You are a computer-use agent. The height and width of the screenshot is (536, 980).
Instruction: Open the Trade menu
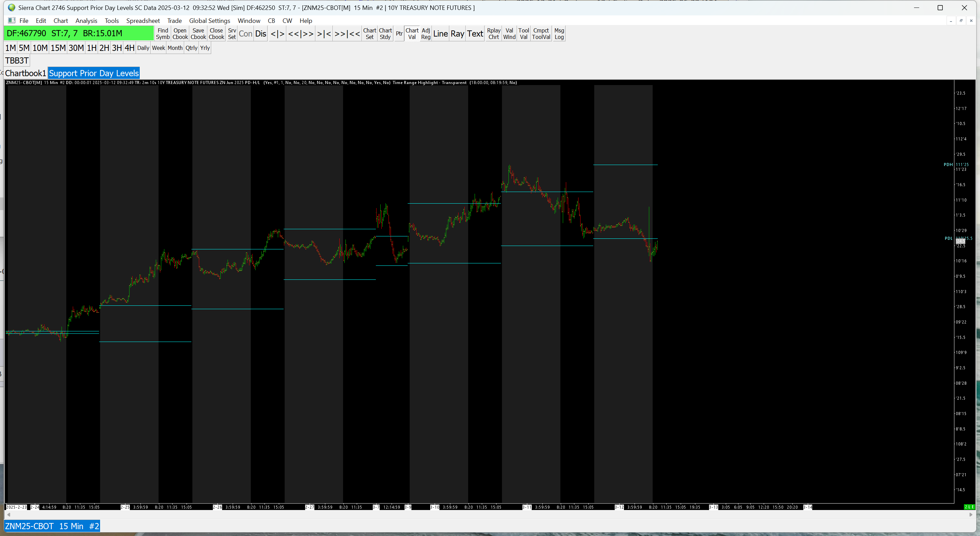point(174,20)
